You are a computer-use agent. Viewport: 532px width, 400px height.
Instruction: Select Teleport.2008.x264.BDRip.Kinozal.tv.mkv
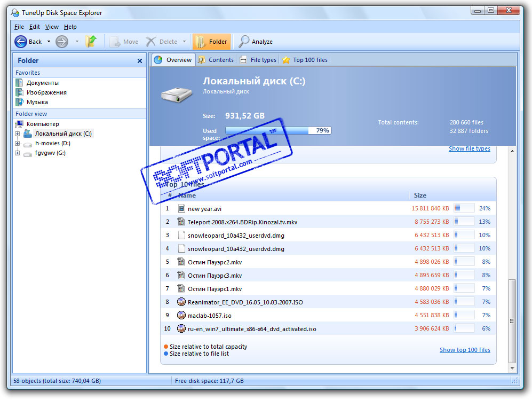(243, 222)
